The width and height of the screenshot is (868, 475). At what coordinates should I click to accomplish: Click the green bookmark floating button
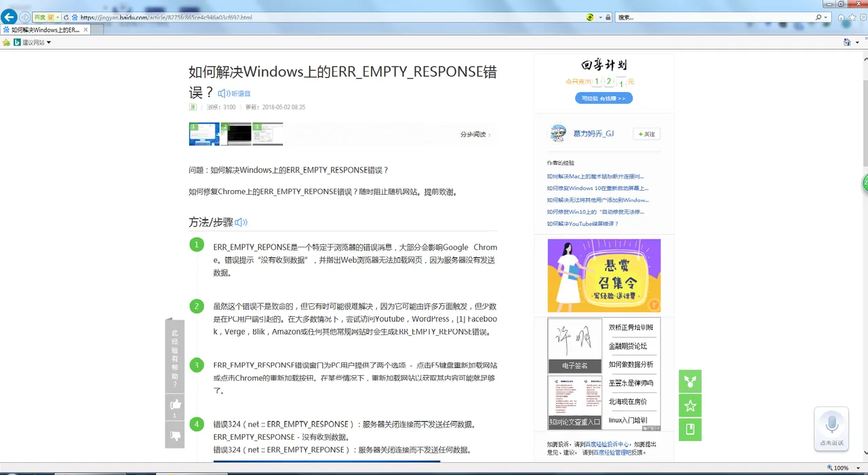690,430
